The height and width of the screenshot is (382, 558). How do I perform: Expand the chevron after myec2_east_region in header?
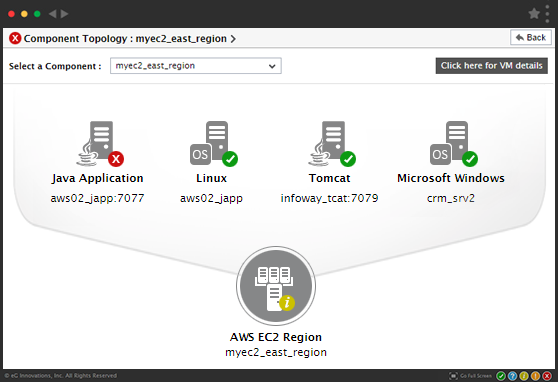click(x=233, y=39)
